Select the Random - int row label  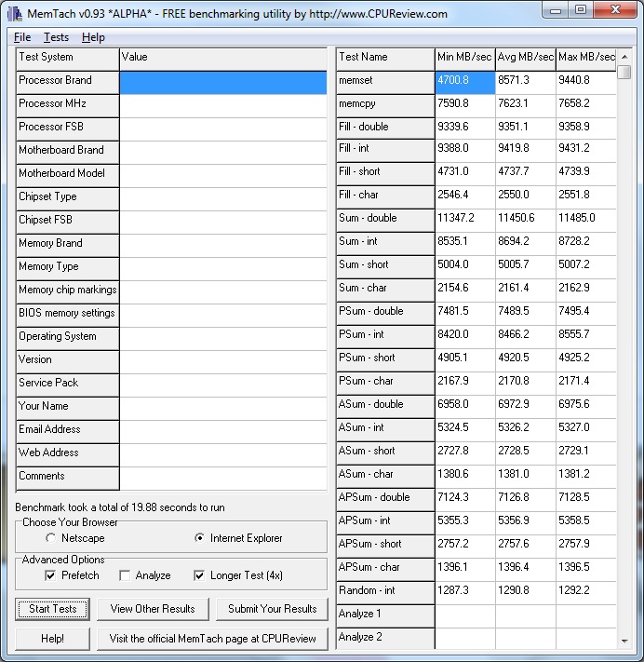pos(385,593)
